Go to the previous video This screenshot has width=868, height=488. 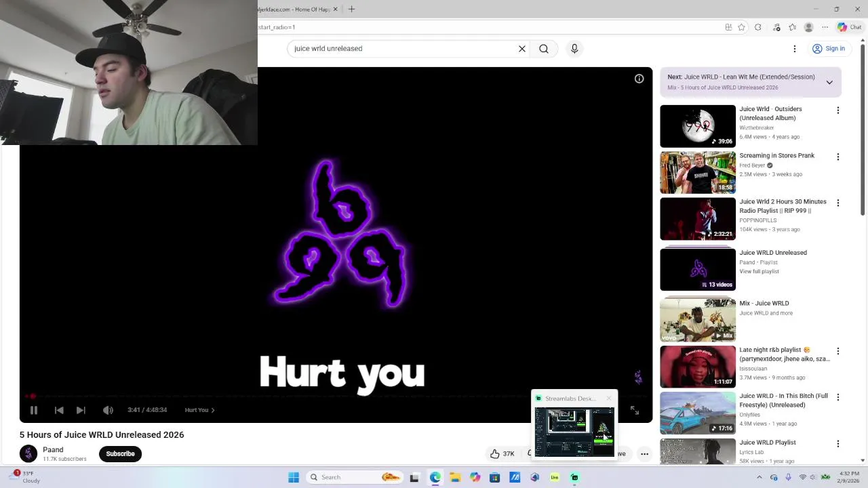pyautogui.click(x=59, y=410)
